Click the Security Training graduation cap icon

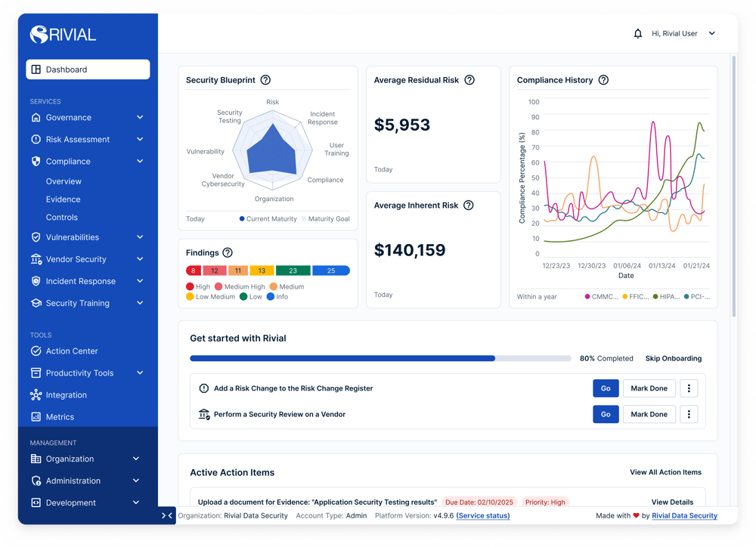coord(36,303)
